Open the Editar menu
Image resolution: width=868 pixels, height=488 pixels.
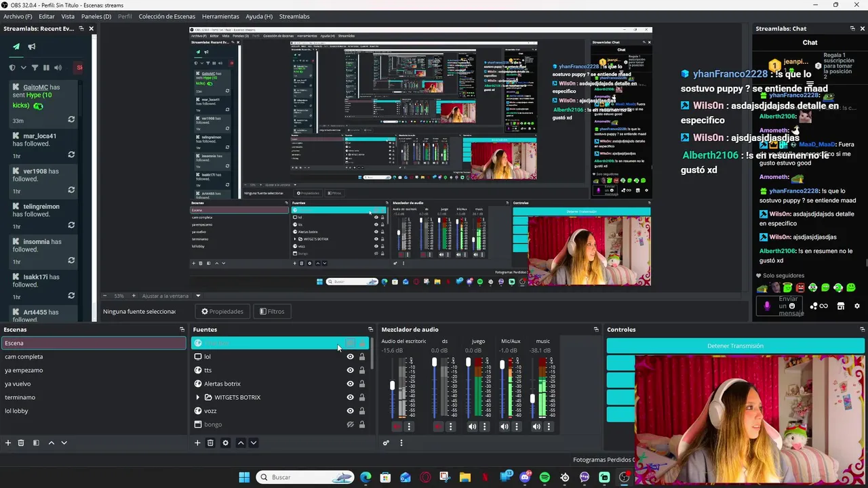click(x=47, y=16)
